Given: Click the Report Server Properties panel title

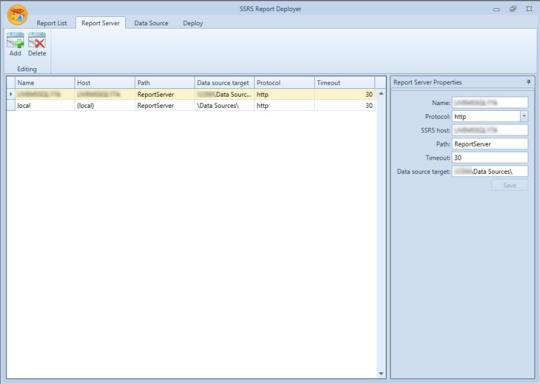Looking at the screenshot, I should 427,82.
